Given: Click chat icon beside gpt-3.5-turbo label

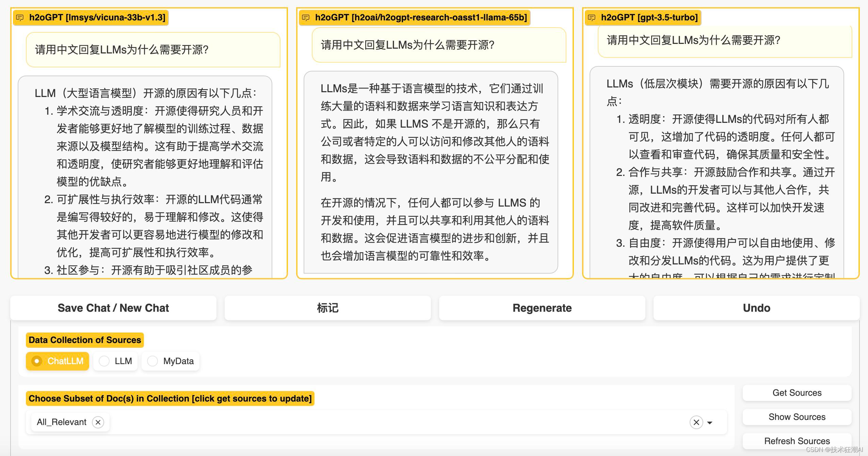Looking at the screenshot, I should [592, 18].
